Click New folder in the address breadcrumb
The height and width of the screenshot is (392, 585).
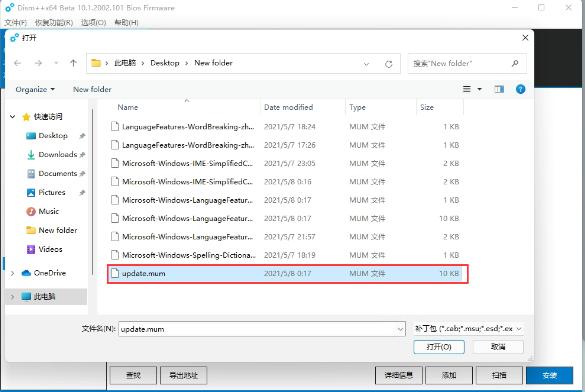coord(213,63)
